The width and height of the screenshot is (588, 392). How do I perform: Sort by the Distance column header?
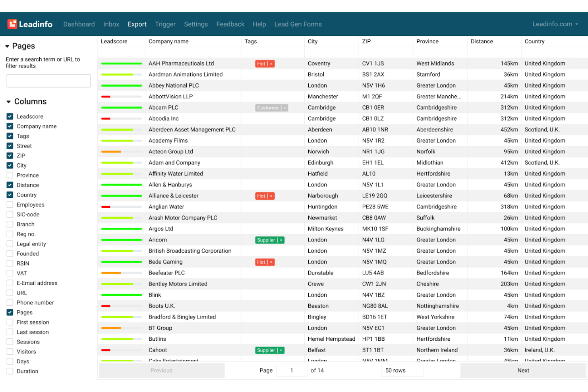(482, 41)
